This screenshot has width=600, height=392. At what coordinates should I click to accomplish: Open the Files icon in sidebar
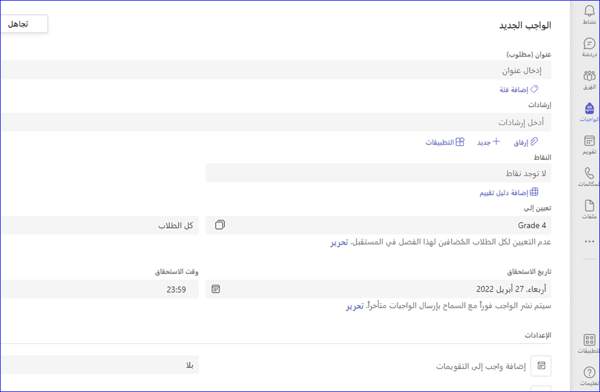point(589,206)
